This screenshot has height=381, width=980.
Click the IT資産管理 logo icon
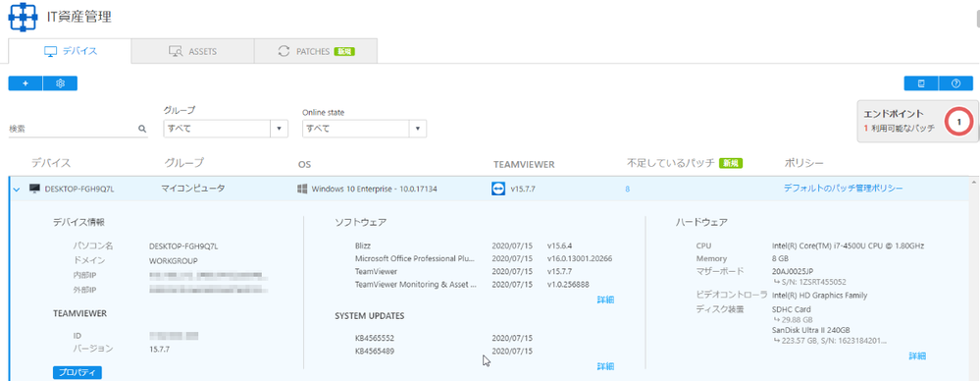pyautogui.click(x=23, y=17)
